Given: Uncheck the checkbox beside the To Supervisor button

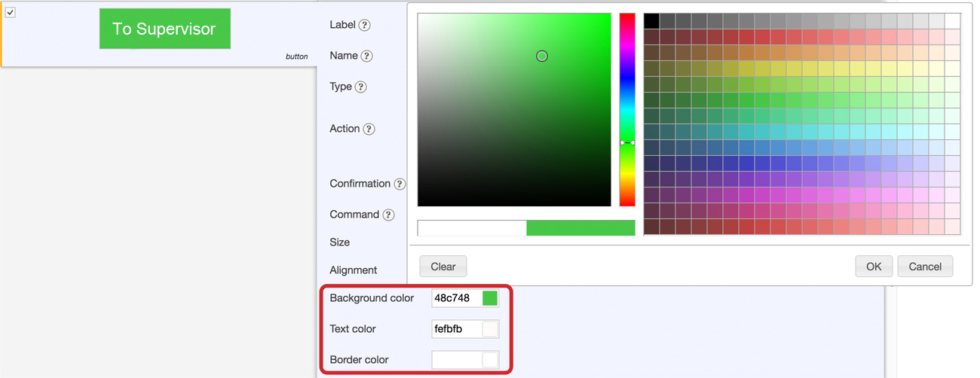Looking at the screenshot, I should (11, 12).
